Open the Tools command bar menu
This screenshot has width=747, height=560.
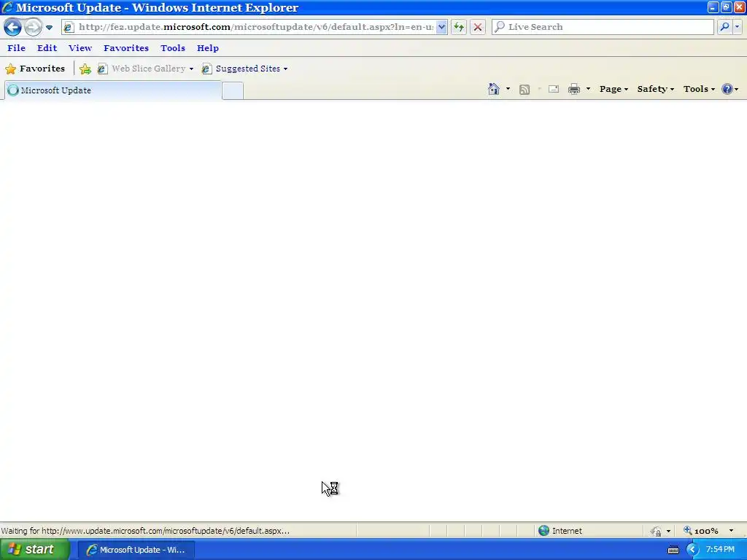point(699,89)
